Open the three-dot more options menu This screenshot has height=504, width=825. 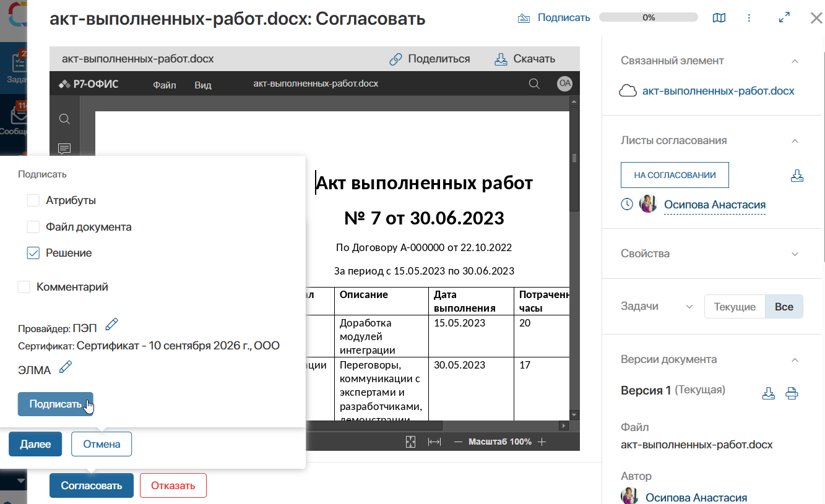click(749, 18)
